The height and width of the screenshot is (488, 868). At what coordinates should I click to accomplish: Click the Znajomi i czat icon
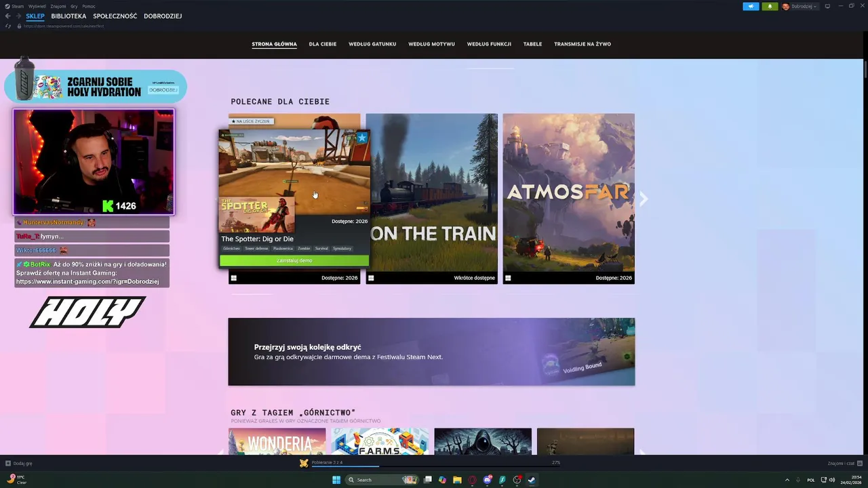pyautogui.click(x=859, y=464)
